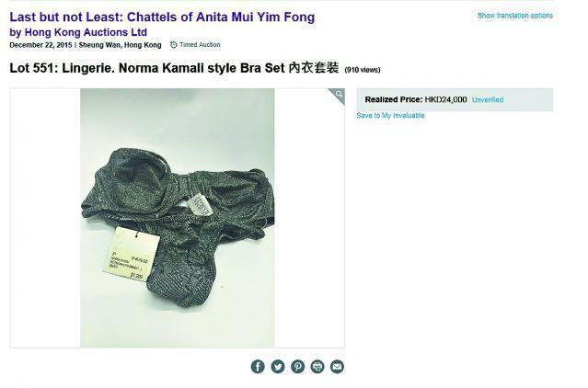Click the 910 views counter
This screenshot has width=588, height=388.
[x=363, y=70]
